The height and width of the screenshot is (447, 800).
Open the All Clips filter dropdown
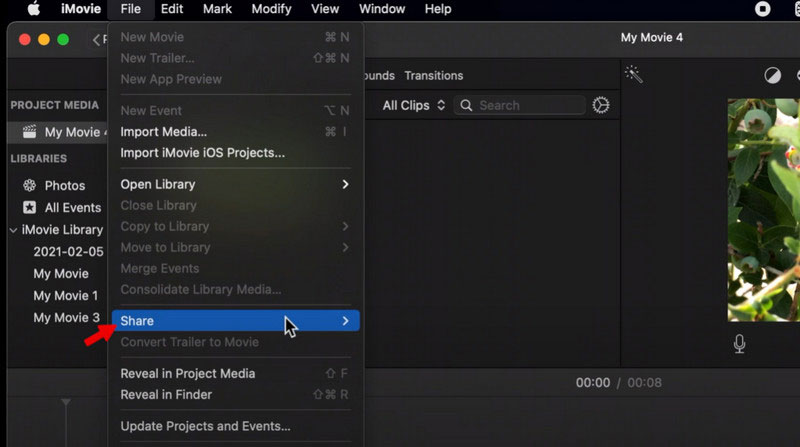coord(414,105)
